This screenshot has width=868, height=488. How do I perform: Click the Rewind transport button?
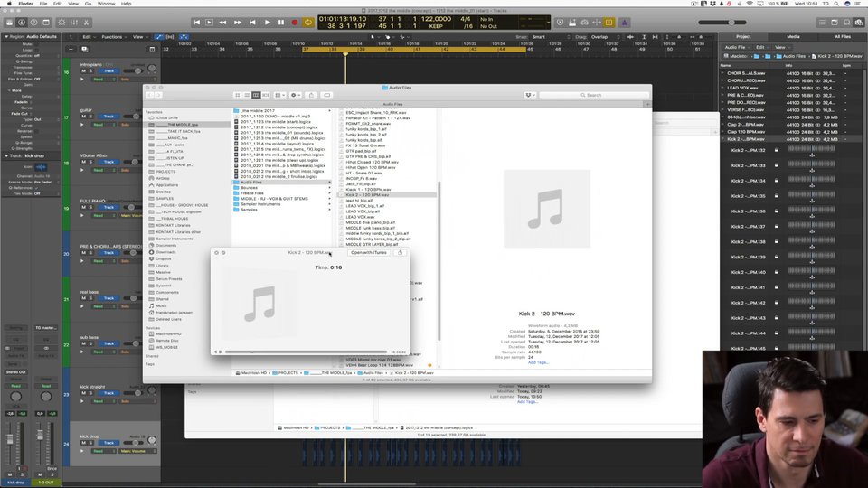point(222,23)
